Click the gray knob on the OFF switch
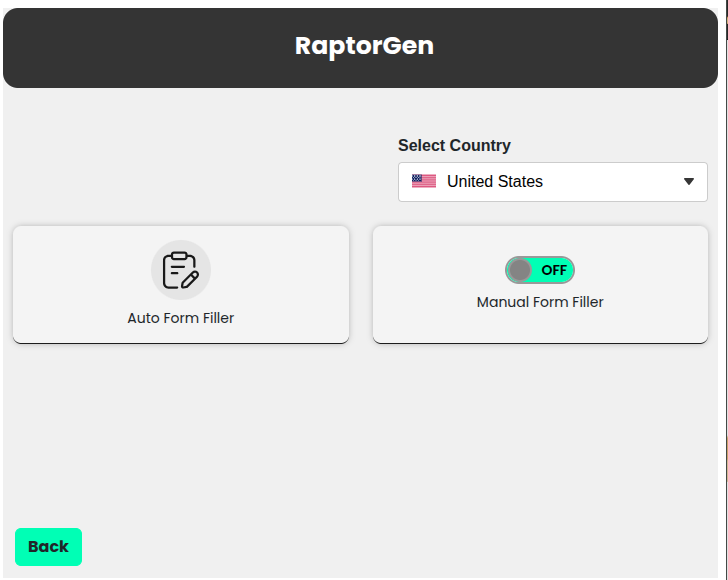Screen dimensions: 728x580 pos(519,270)
